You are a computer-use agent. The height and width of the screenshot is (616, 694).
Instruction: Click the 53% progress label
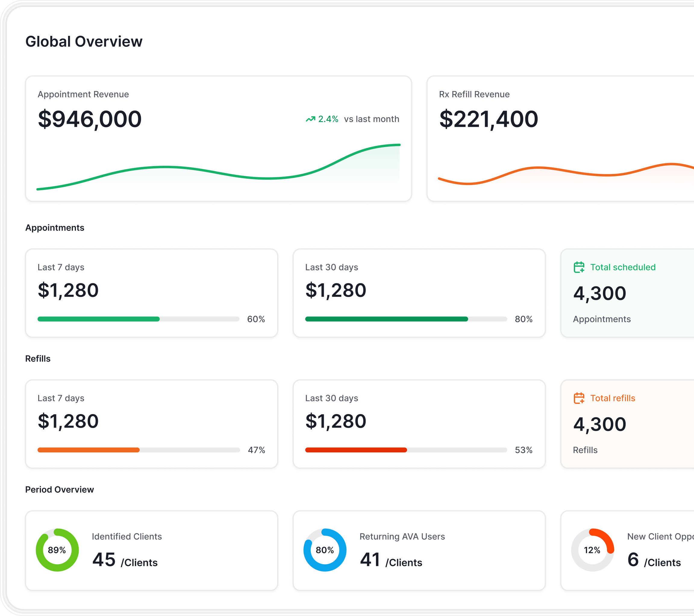click(x=524, y=450)
